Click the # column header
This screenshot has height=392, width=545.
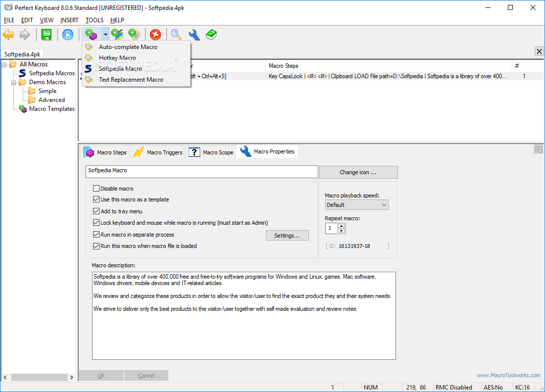[528, 66]
